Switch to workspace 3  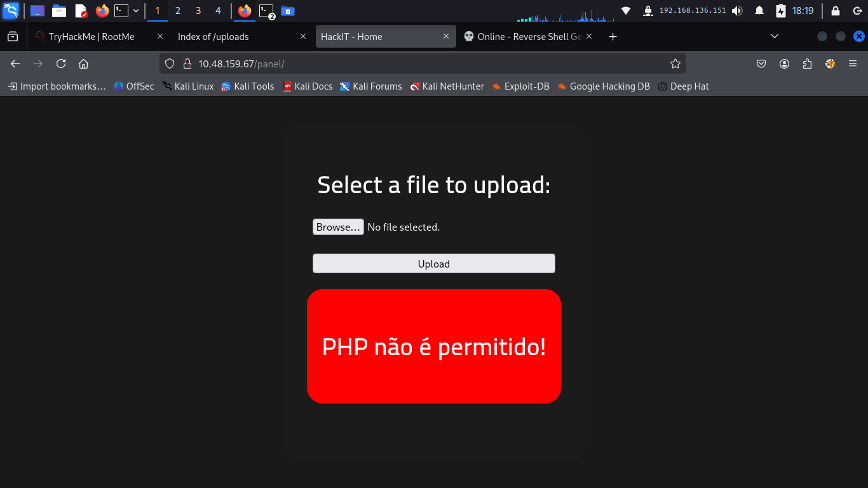198,11
